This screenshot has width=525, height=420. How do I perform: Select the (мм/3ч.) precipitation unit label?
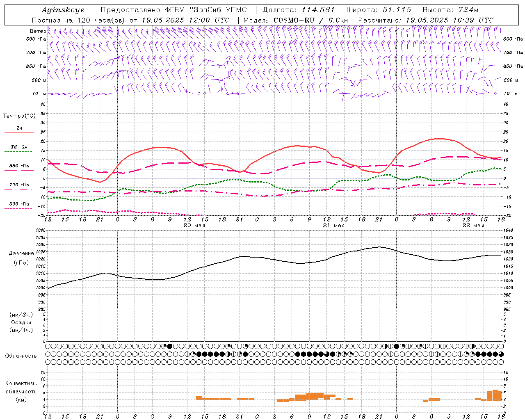click(x=21, y=315)
